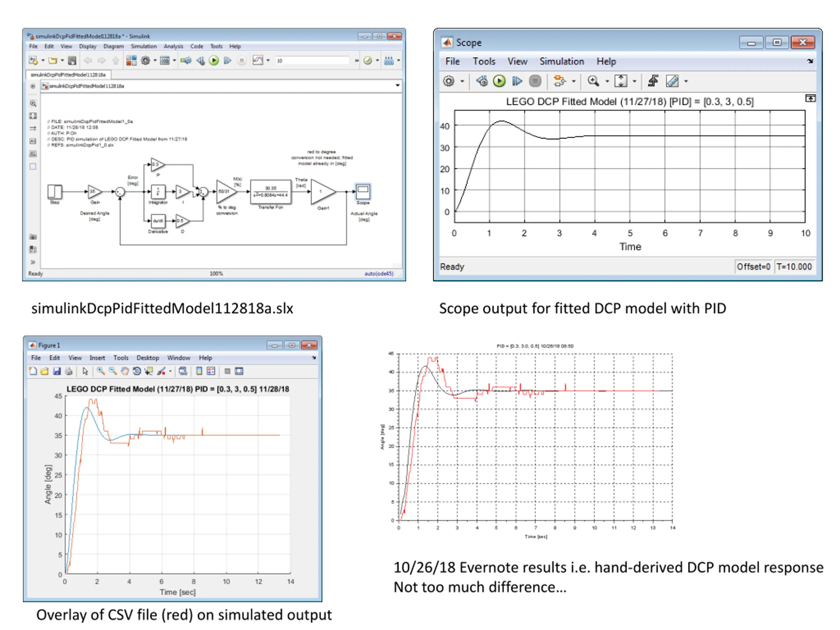Select the Integrator block
This screenshot has height=630, width=840.
click(x=158, y=192)
